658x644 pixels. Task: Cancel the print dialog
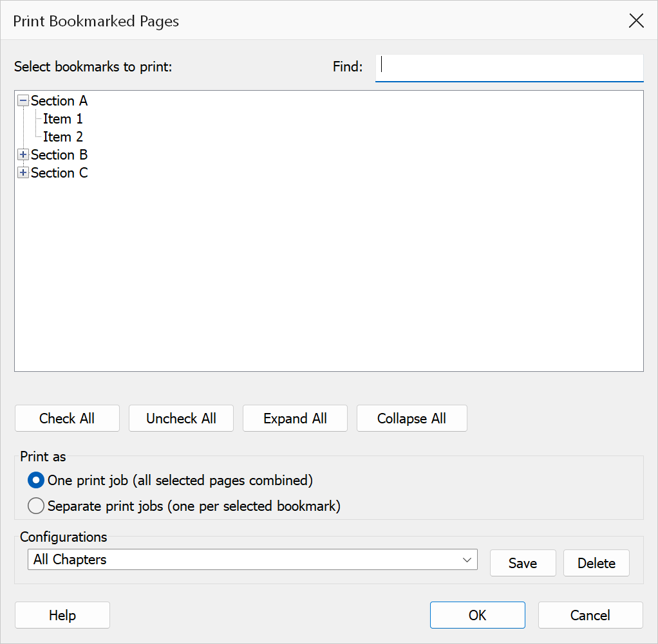coord(590,615)
